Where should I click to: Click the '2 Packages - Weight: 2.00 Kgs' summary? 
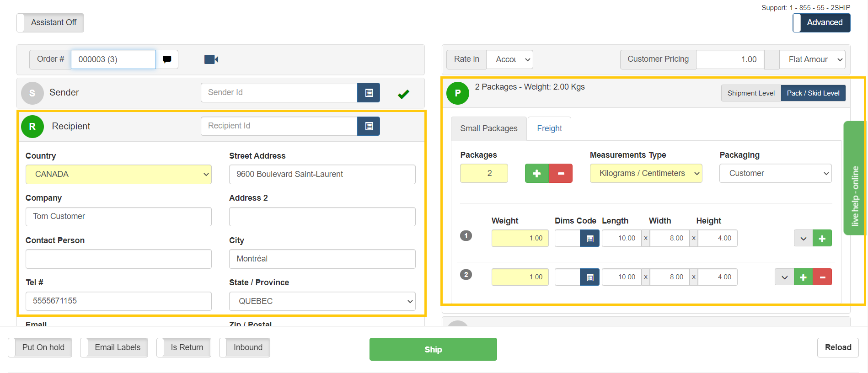pos(530,87)
